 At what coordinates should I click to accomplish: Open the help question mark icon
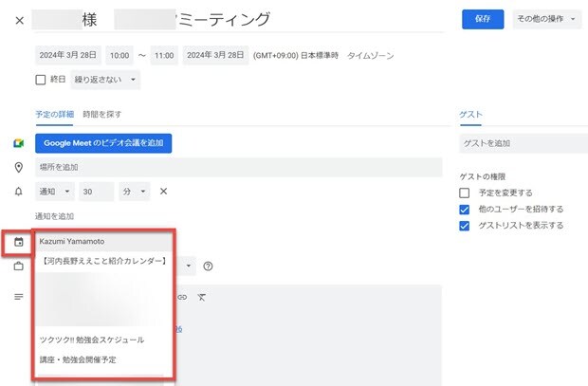pos(207,267)
